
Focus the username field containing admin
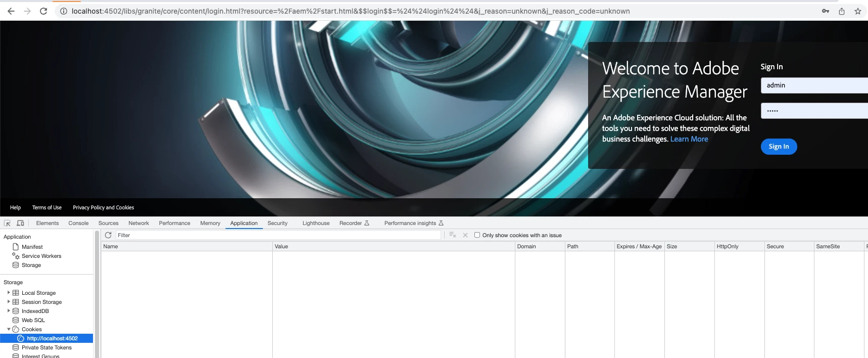point(814,85)
